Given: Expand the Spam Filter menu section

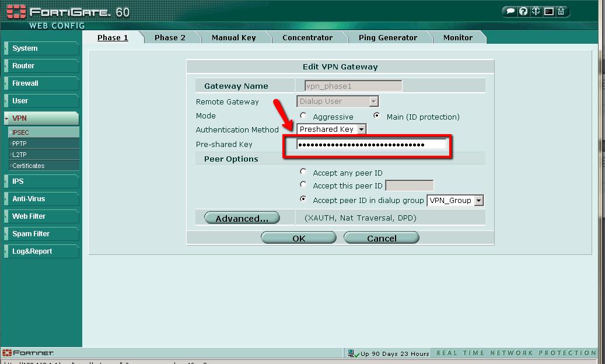Looking at the screenshot, I should pyautogui.click(x=41, y=234).
